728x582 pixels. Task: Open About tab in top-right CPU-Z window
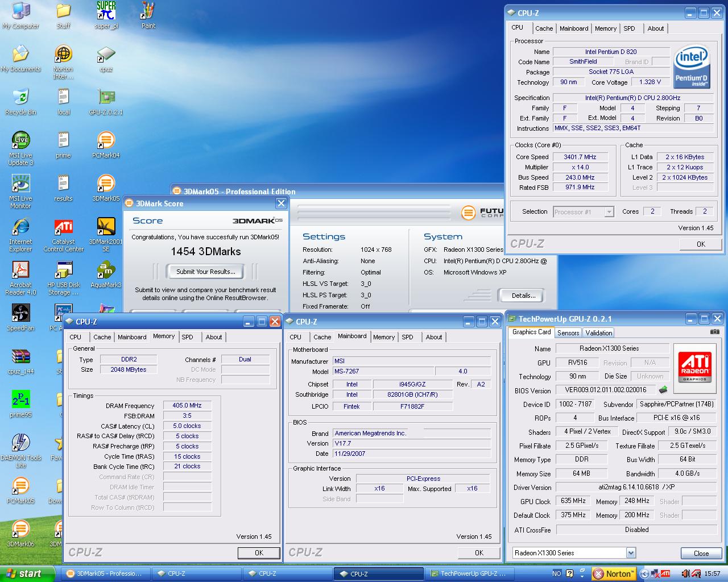pyautogui.click(x=655, y=28)
